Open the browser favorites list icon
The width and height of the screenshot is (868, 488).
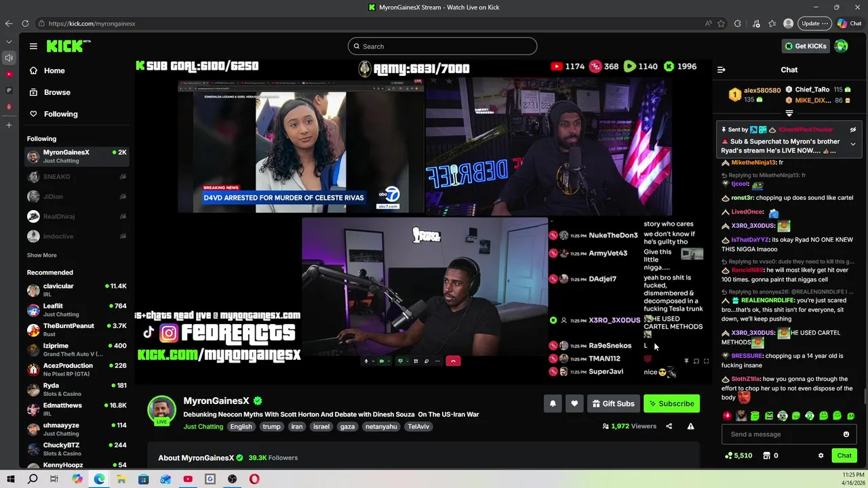pyautogui.click(x=772, y=23)
